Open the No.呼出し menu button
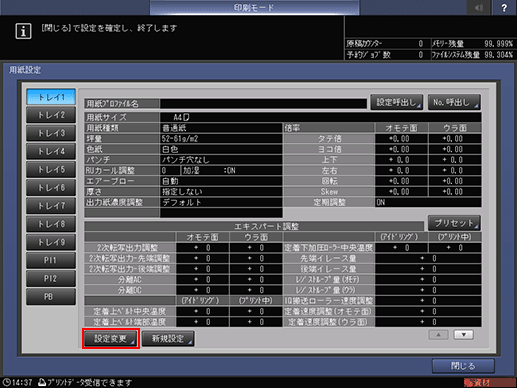Image resolution: width=517 pixels, height=388 pixels. 454,102
